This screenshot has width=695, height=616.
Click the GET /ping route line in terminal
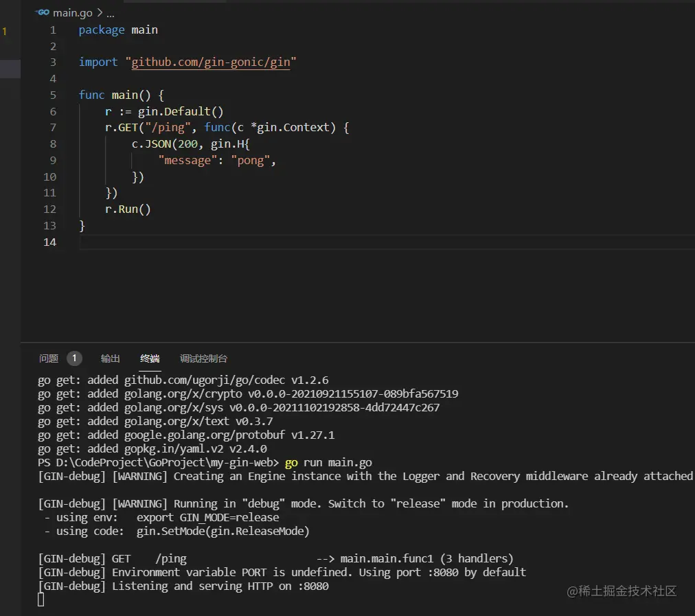[275, 559]
